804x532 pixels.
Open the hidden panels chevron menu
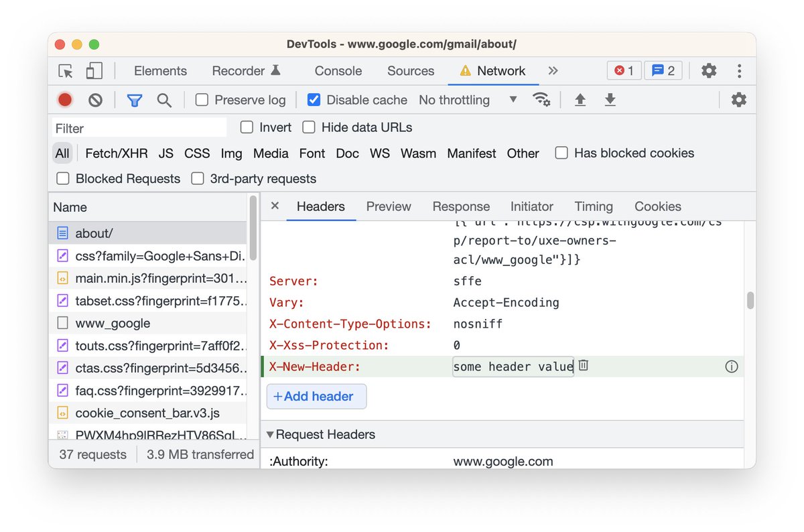point(553,70)
